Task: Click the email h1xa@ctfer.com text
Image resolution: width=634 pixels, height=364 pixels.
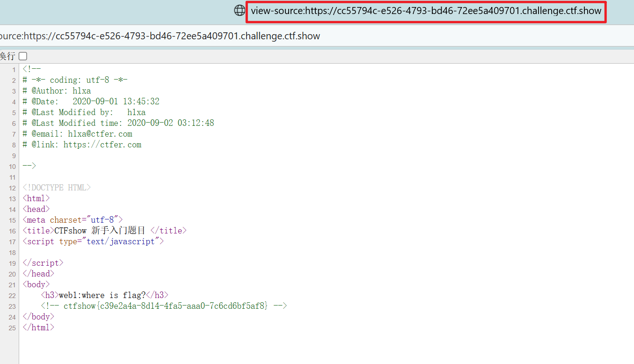Action: tap(100, 134)
